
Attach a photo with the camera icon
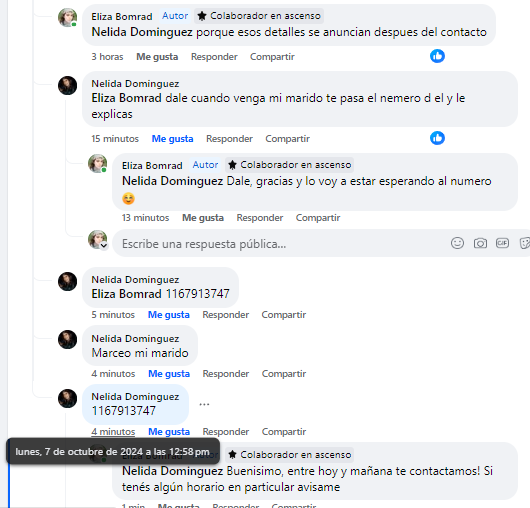pos(480,243)
